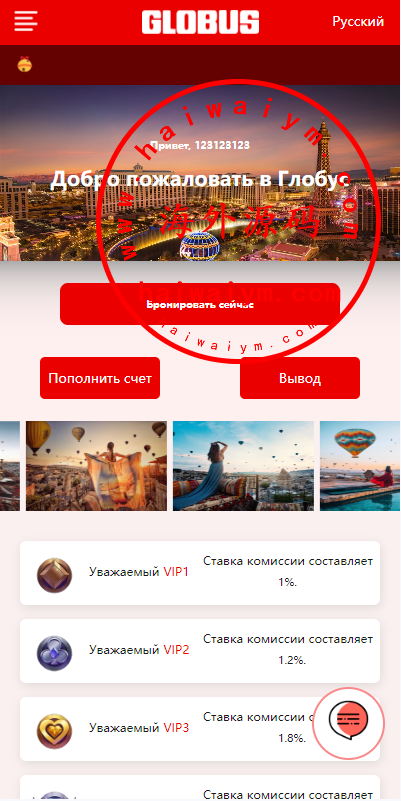
Task: Open the colorful balloon over pool photo
Action: [x=360, y=466]
